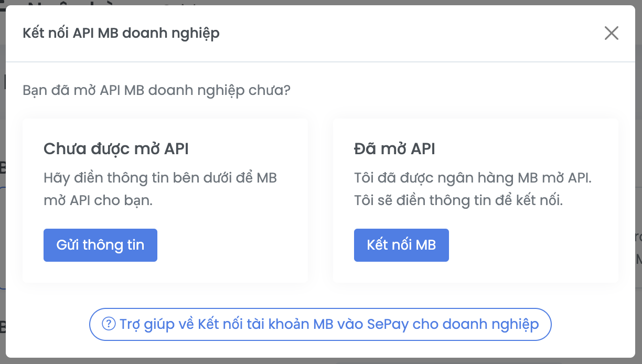Click the Gửi thông tin button
Viewport: 642px width, 364px height.
pos(100,245)
